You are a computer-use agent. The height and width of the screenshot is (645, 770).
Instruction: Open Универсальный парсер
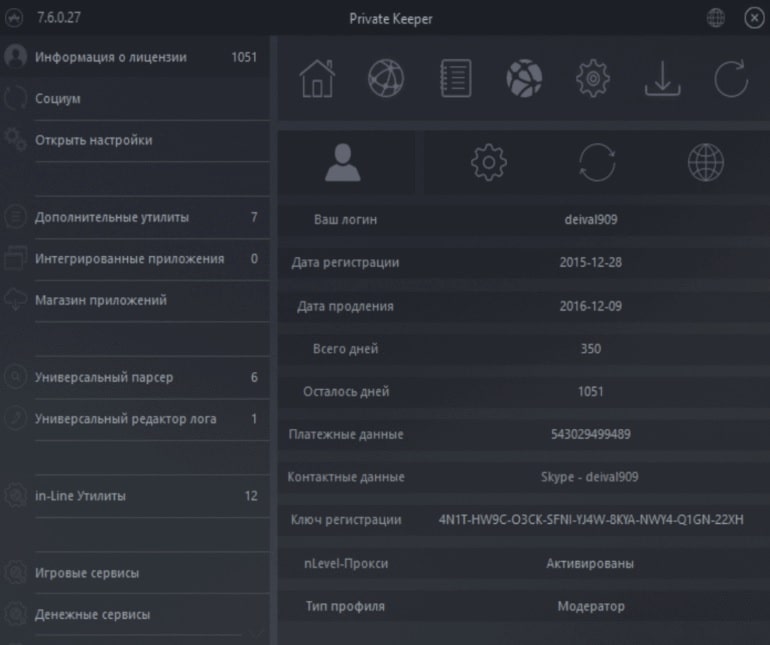pos(135,377)
